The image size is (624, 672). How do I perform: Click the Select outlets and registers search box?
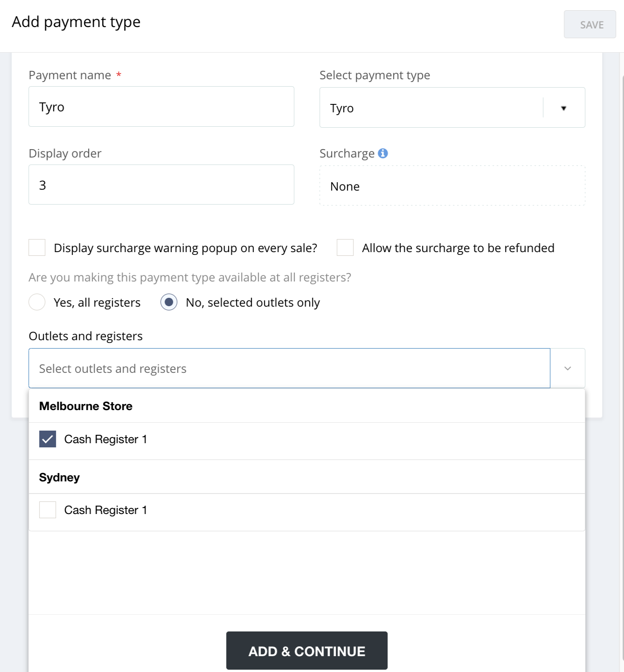[x=289, y=369]
